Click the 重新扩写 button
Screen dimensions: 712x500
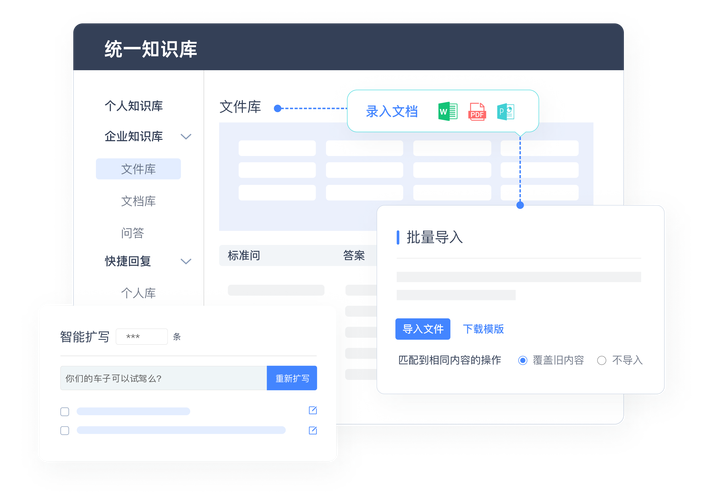click(x=292, y=378)
